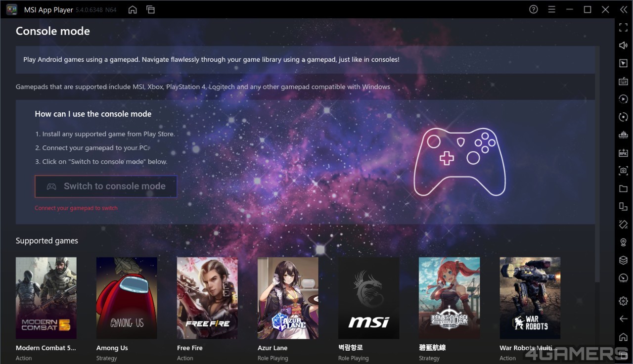Click the sidebar icon above the APK button
The height and width of the screenshot is (364, 633).
[623, 135]
